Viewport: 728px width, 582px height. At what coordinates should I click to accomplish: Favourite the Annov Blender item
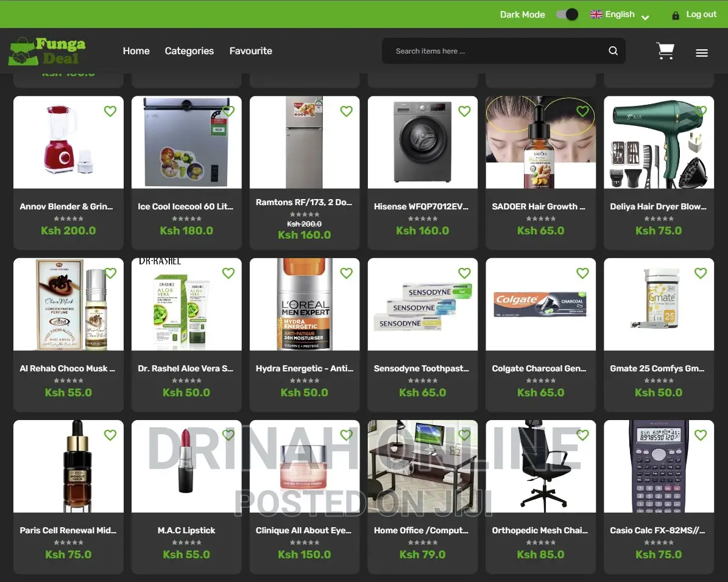click(110, 111)
